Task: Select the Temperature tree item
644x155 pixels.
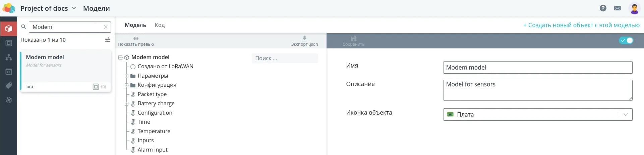Action: [x=154, y=131]
